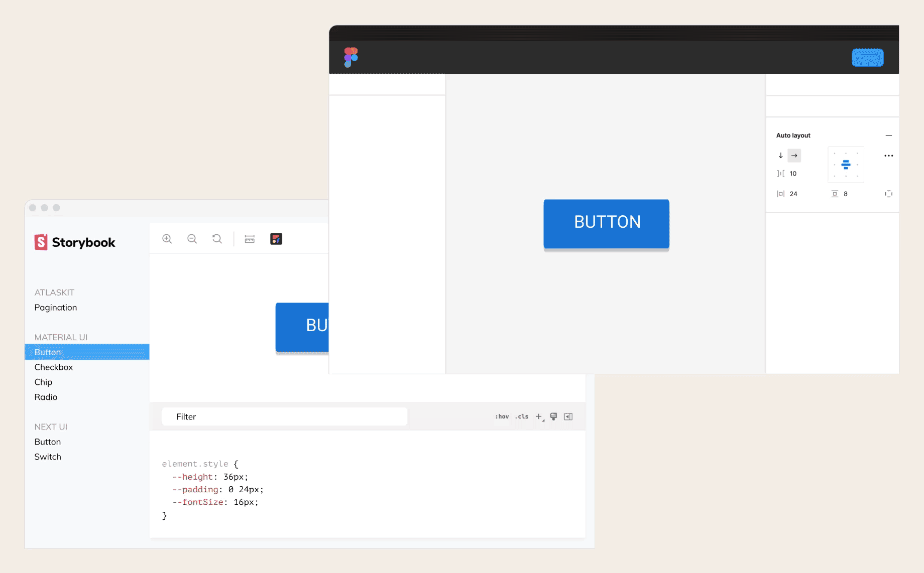Add new style rule with plus icon

pyautogui.click(x=539, y=416)
